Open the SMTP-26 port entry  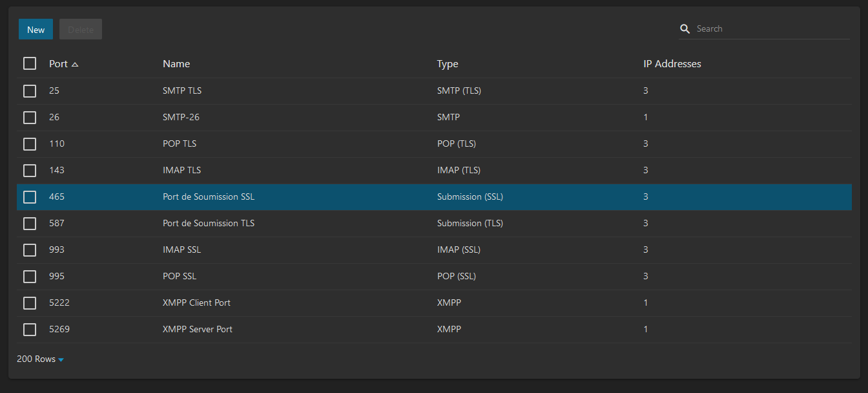[181, 118]
